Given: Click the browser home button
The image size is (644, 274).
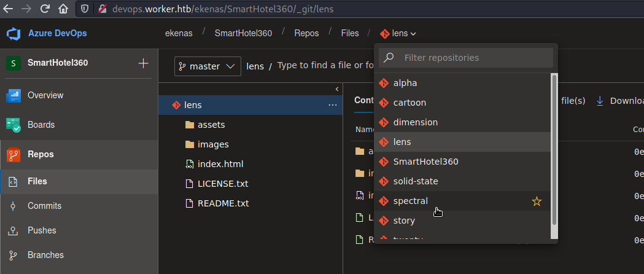Looking at the screenshot, I should [63, 10].
